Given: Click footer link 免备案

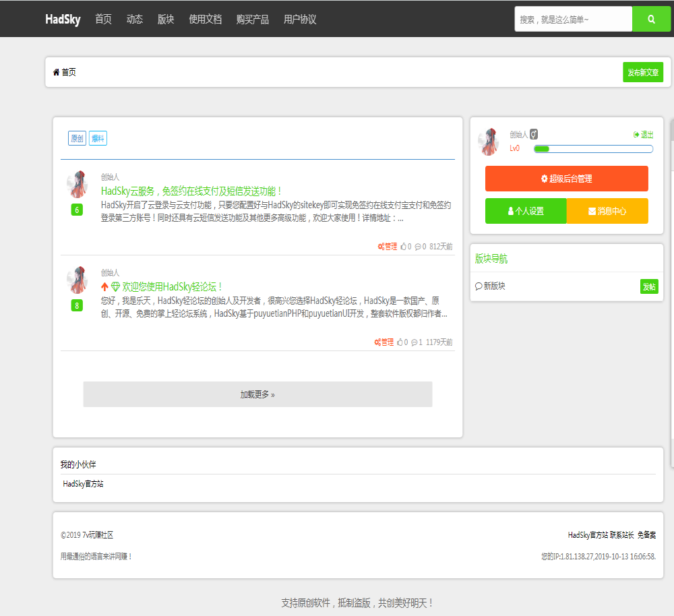Looking at the screenshot, I should 646,534.
